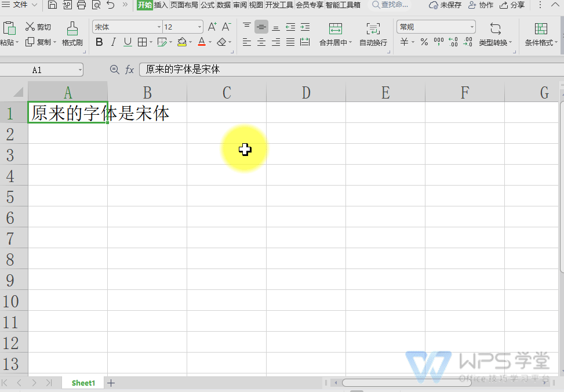Align text to bottom of cell
Image resolution: width=564 pixels, height=392 pixels.
276,27
